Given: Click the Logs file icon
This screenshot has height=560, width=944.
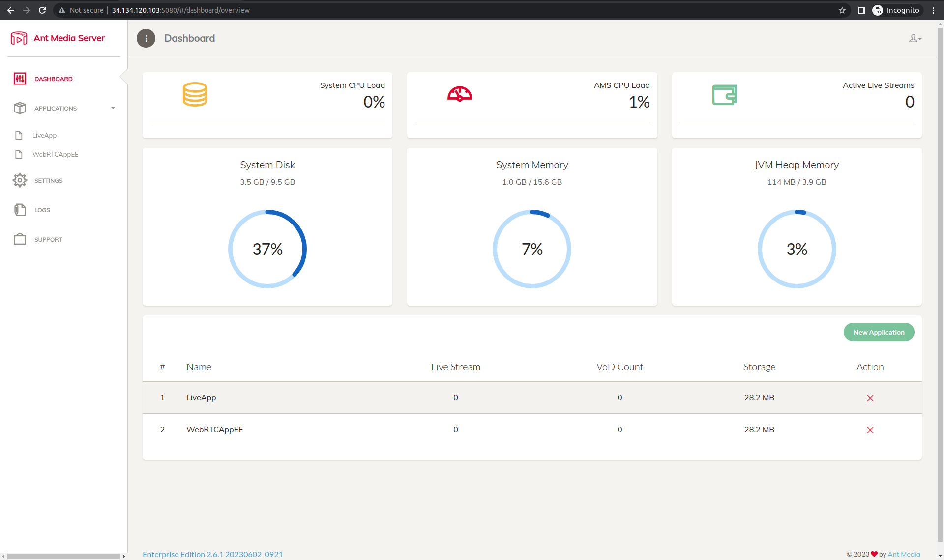Looking at the screenshot, I should tap(20, 210).
